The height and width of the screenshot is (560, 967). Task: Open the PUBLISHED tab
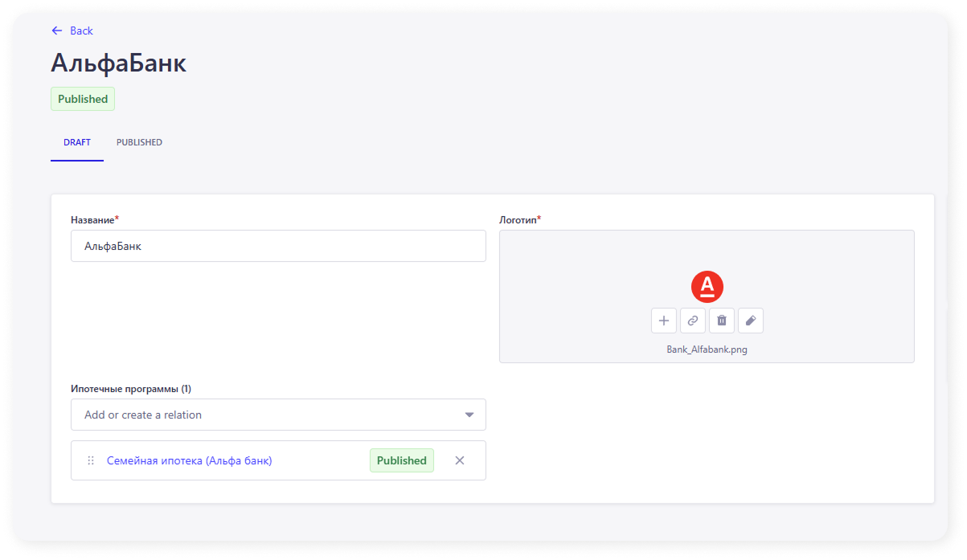point(139,142)
